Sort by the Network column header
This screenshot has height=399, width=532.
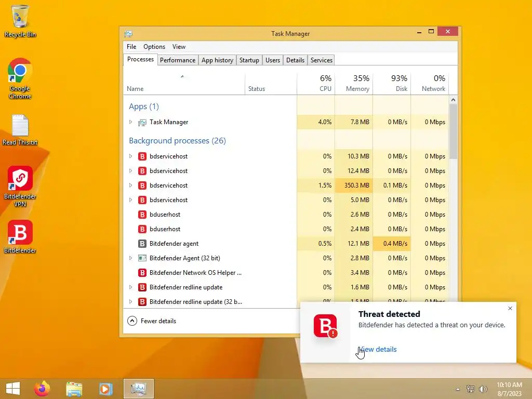[x=430, y=84]
